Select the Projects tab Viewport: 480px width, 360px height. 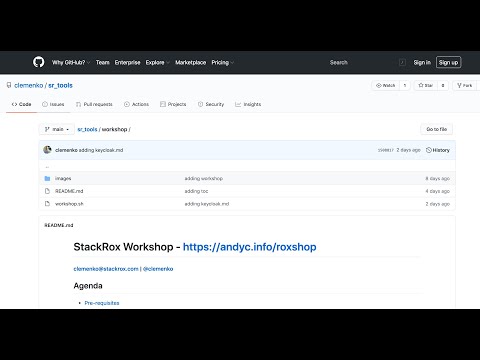tap(173, 104)
